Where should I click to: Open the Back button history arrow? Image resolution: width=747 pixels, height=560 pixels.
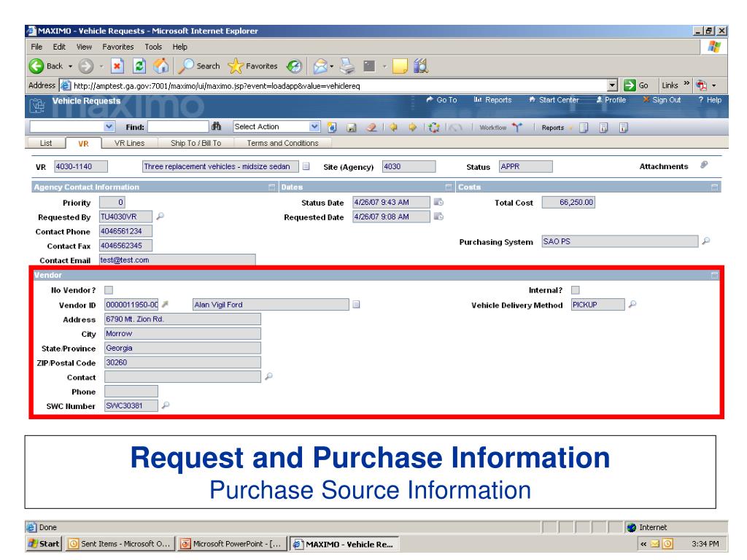click(70, 66)
